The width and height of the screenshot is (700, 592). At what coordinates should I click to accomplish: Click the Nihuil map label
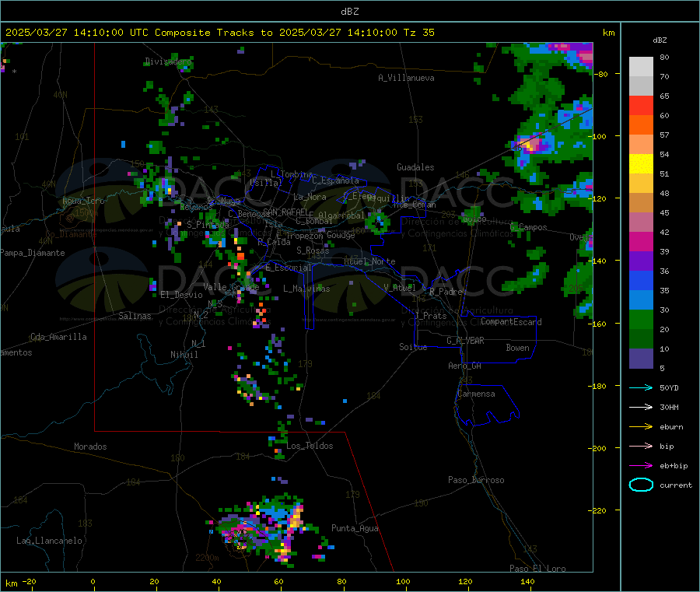click(184, 355)
